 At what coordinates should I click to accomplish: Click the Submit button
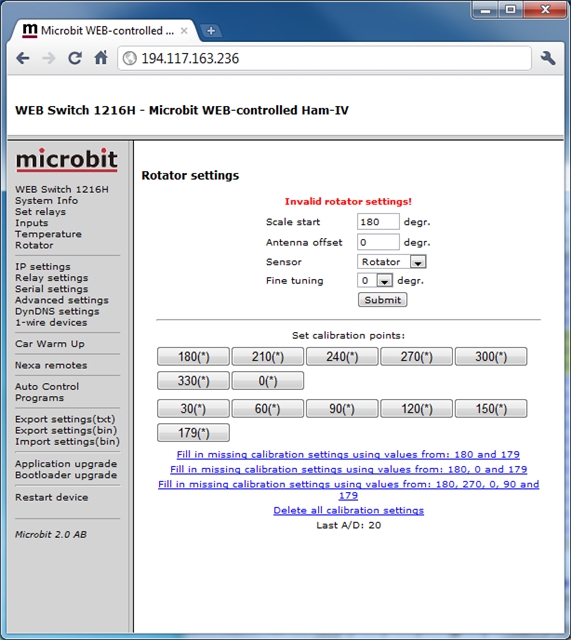point(382,300)
